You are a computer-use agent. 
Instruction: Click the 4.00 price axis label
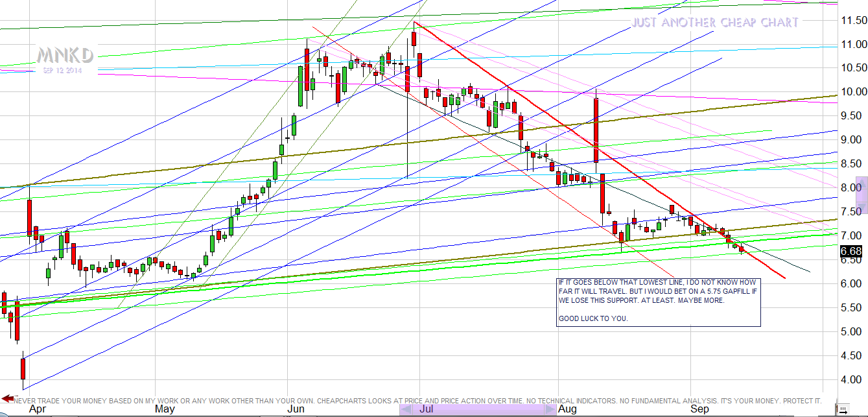[x=850, y=379]
